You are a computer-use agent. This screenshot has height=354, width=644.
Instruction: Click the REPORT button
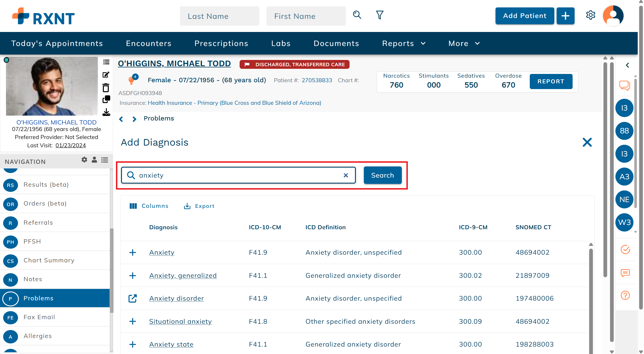click(x=551, y=81)
